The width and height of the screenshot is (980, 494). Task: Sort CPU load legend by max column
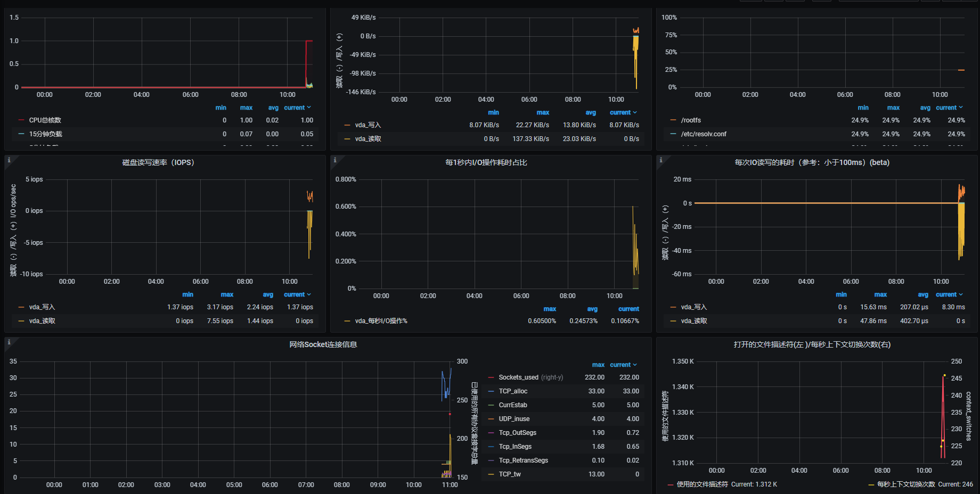246,108
